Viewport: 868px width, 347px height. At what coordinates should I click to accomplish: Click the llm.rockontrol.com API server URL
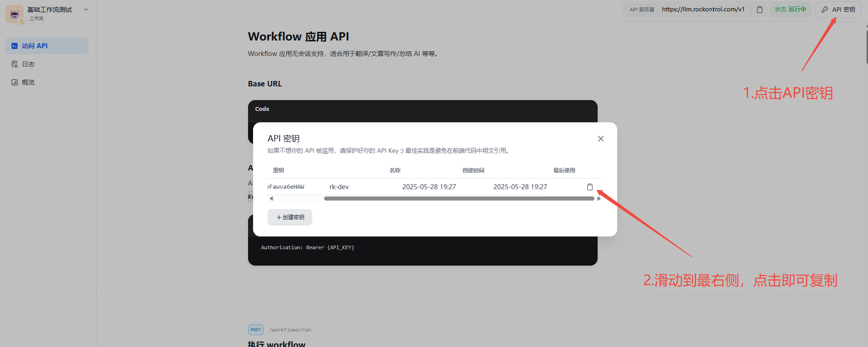[703, 10]
